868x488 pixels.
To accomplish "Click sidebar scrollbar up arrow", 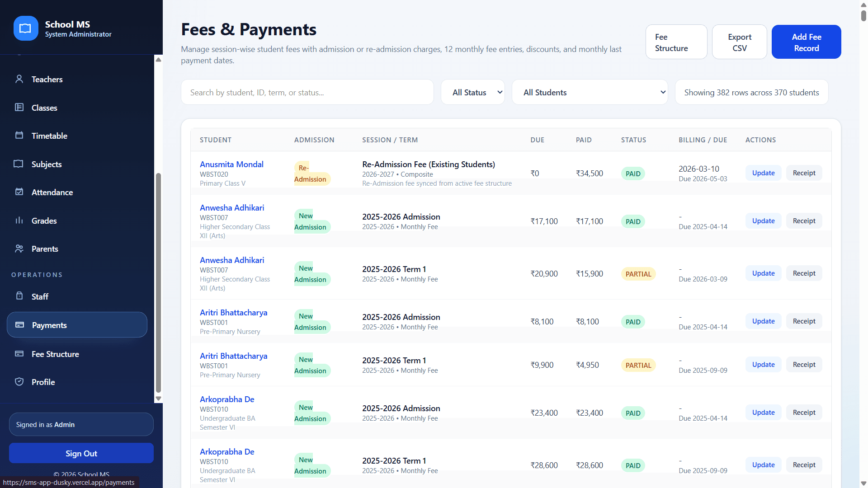I will tap(158, 60).
